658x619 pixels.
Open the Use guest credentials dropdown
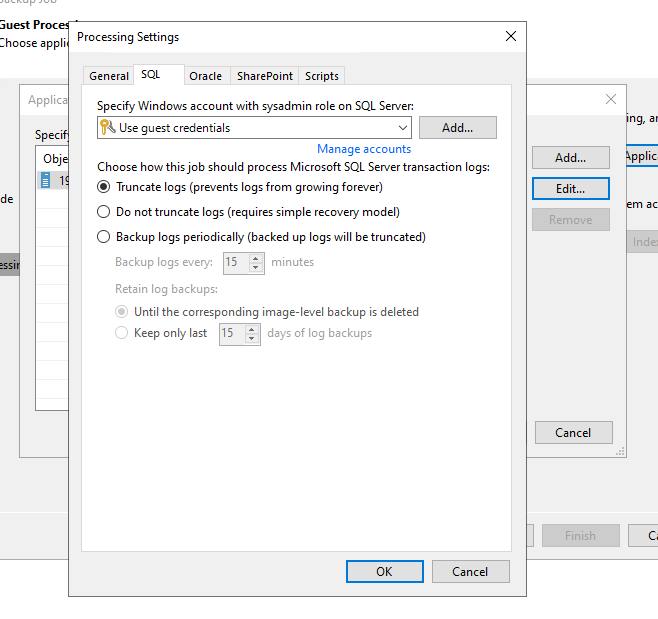402,128
